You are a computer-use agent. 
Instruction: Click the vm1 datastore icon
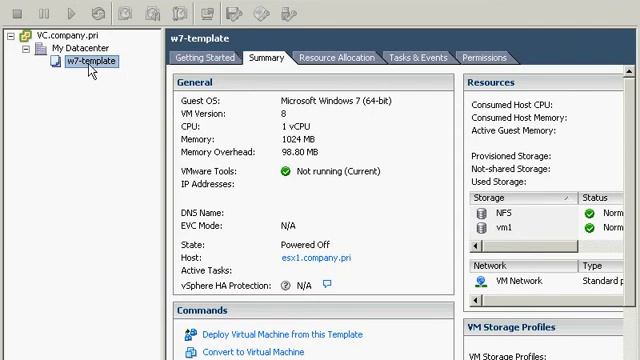482,228
